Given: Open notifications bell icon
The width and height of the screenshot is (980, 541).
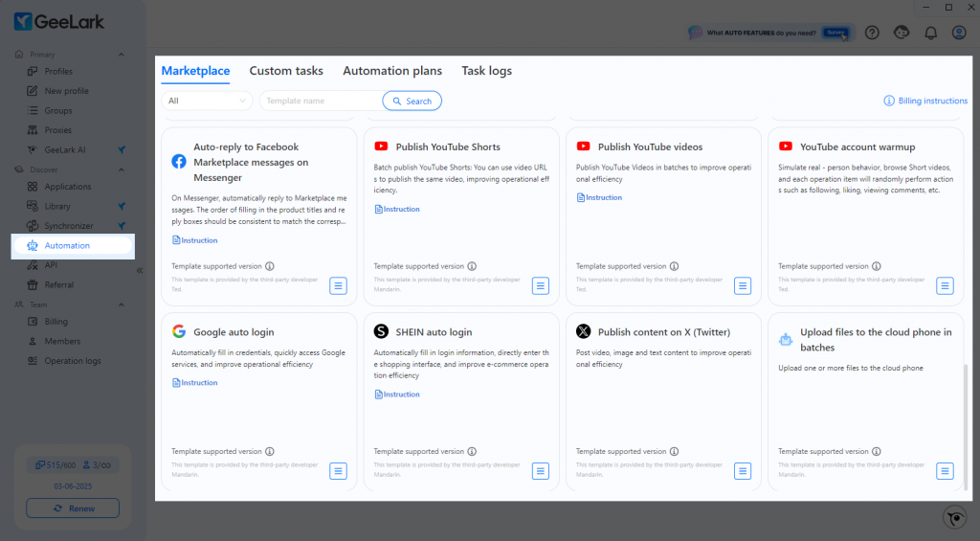Looking at the screenshot, I should coord(930,33).
